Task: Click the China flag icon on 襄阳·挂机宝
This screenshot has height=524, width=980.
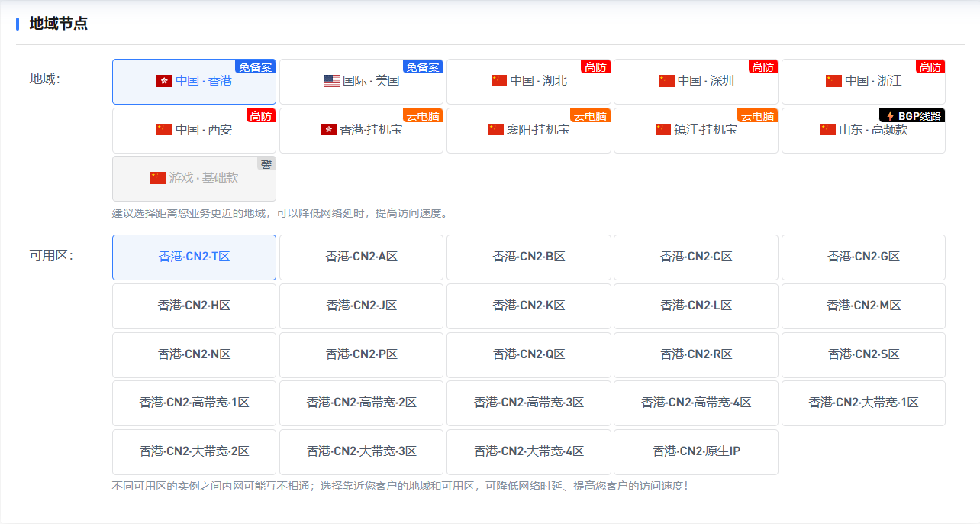Action: pyautogui.click(x=496, y=130)
